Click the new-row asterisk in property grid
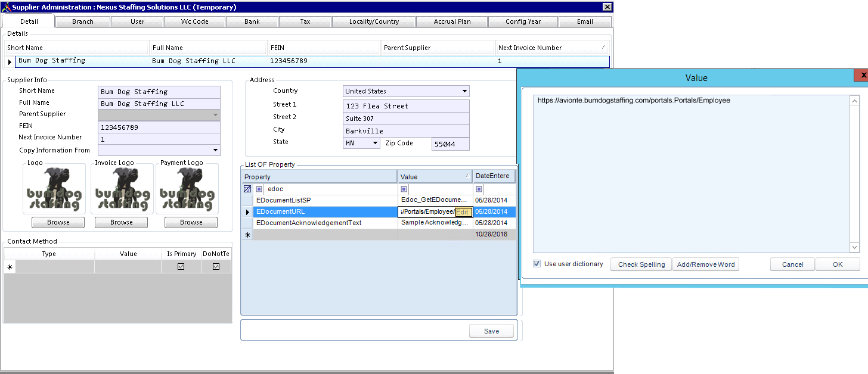The image size is (868, 374). pyautogui.click(x=247, y=235)
